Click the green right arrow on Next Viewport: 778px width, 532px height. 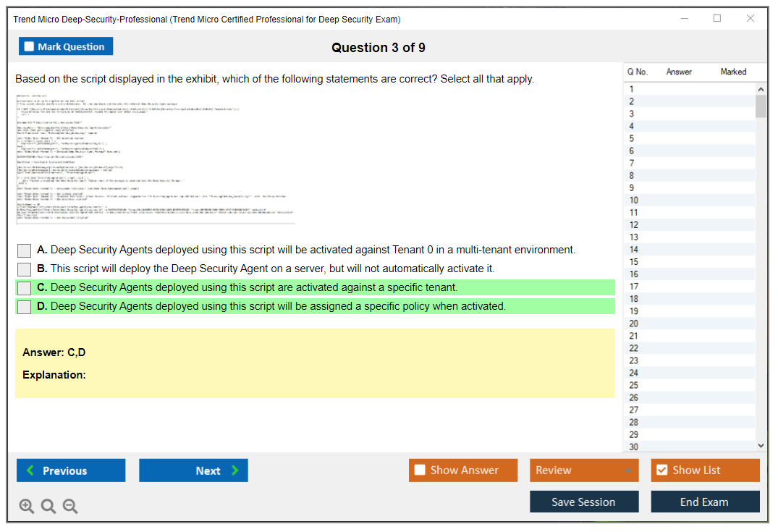[x=235, y=470]
